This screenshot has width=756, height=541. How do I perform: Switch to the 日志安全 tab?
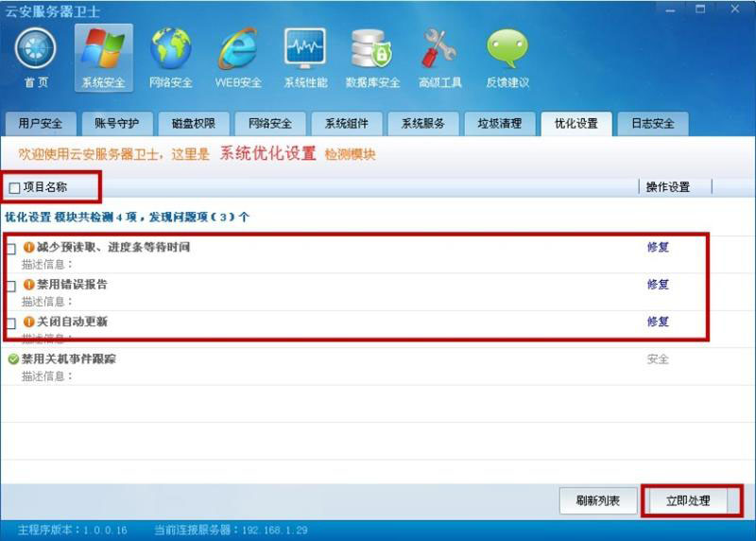pyautogui.click(x=653, y=124)
